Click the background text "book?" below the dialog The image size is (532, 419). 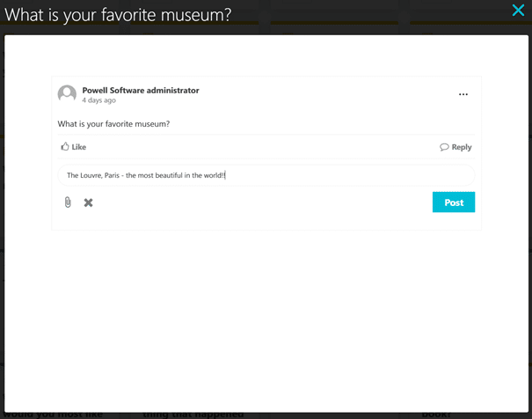(x=435, y=413)
